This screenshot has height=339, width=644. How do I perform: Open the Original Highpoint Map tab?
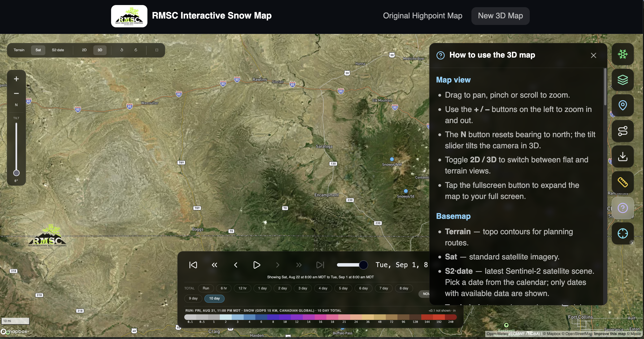click(x=423, y=16)
